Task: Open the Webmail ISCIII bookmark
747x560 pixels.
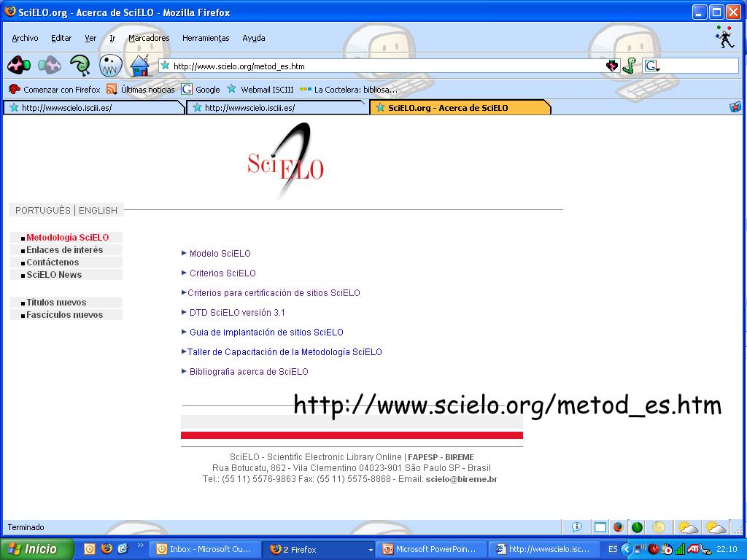Action: (x=260, y=89)
